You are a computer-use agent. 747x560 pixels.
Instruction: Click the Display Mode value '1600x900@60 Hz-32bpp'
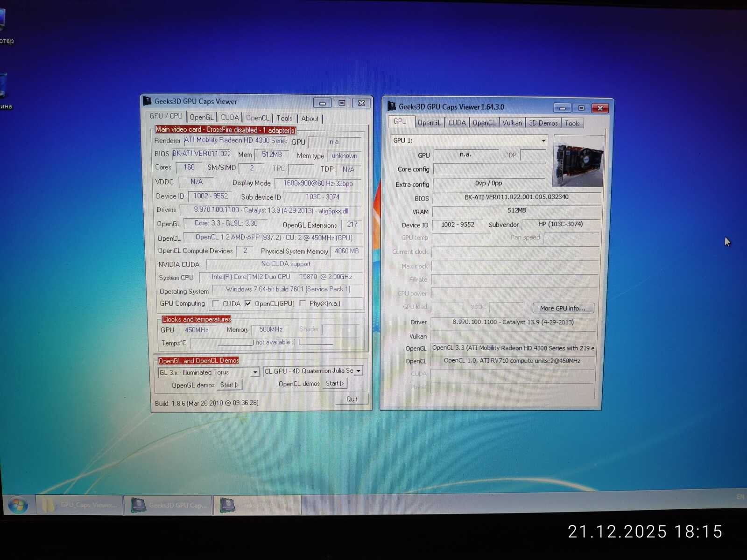(318, 183)
